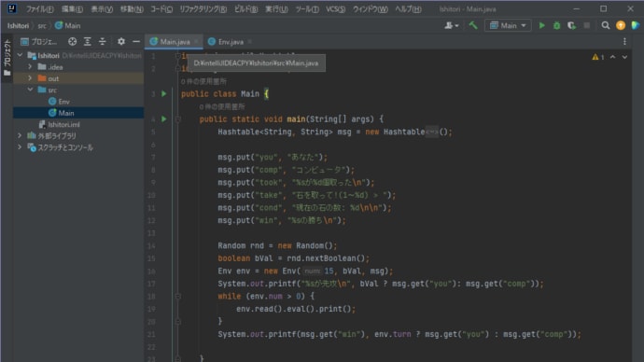644x362 pixels.
Task: Click the src breadcrumb in navigation bar
Action: (x=42, y=25)
